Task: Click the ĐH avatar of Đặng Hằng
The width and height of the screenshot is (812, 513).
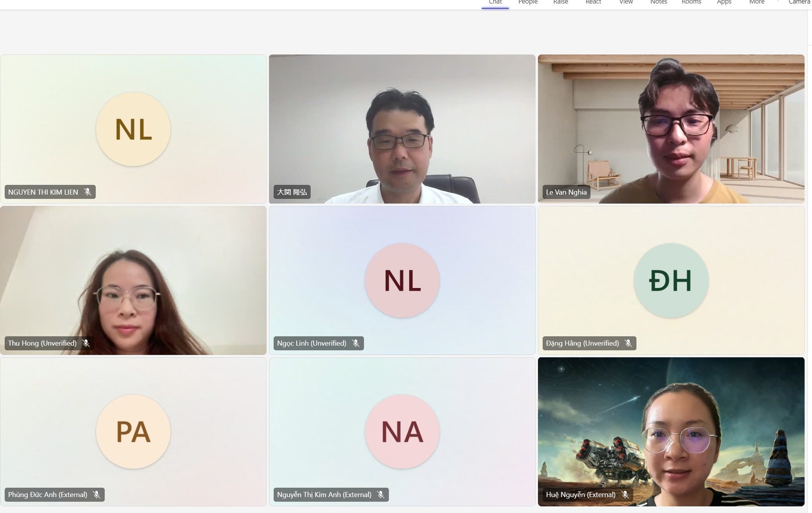Action: pyautogui.click(x=671, y=280)
